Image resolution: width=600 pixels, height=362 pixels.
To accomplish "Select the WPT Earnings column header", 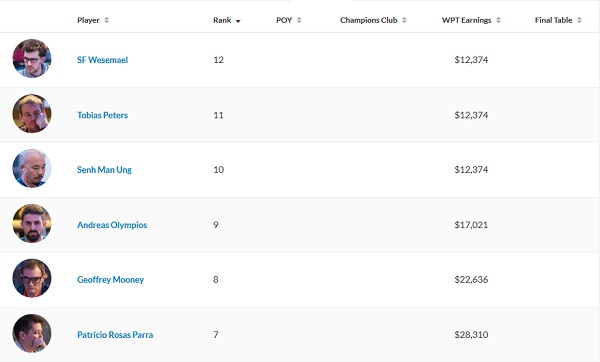I will tap(466, 20).
